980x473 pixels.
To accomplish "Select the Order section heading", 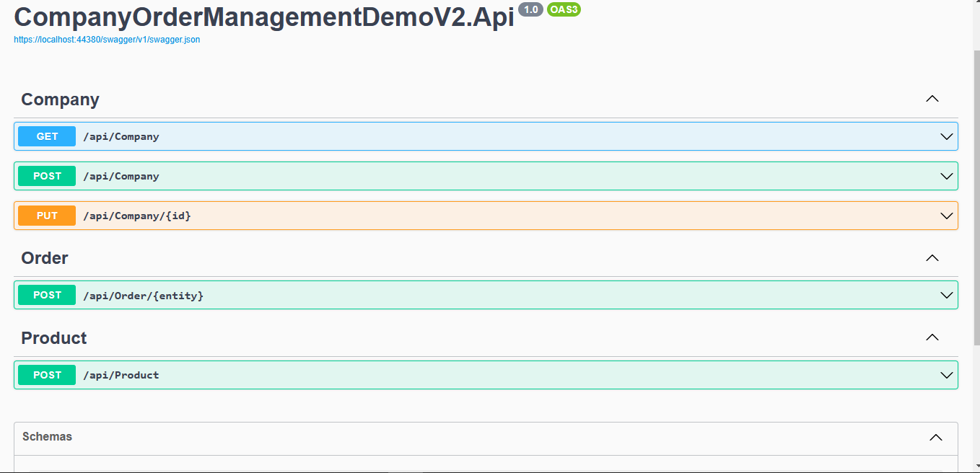I will (45, 258).
